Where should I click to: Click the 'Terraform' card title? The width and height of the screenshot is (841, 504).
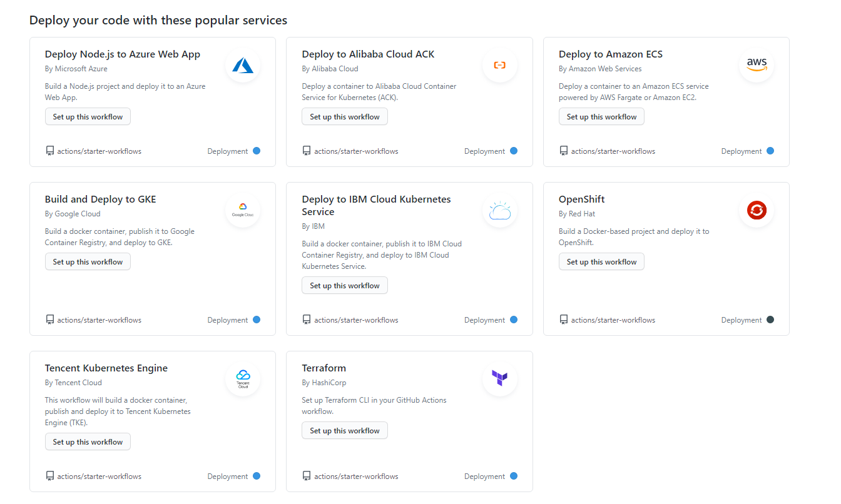tap(324, 368)
